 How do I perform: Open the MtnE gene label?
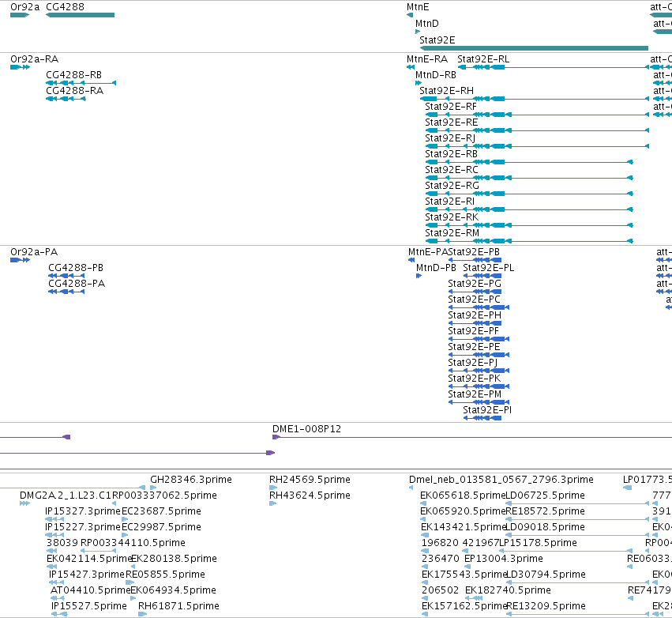(418, 7)
